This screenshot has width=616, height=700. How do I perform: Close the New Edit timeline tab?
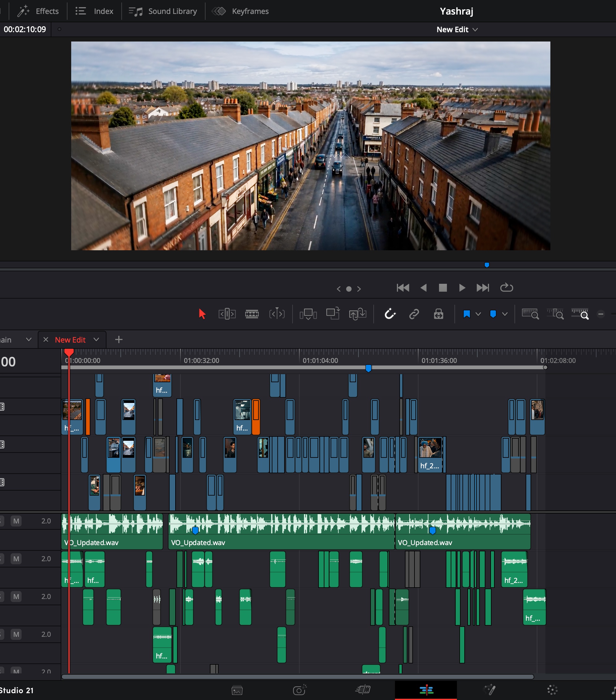coord(46,339)
